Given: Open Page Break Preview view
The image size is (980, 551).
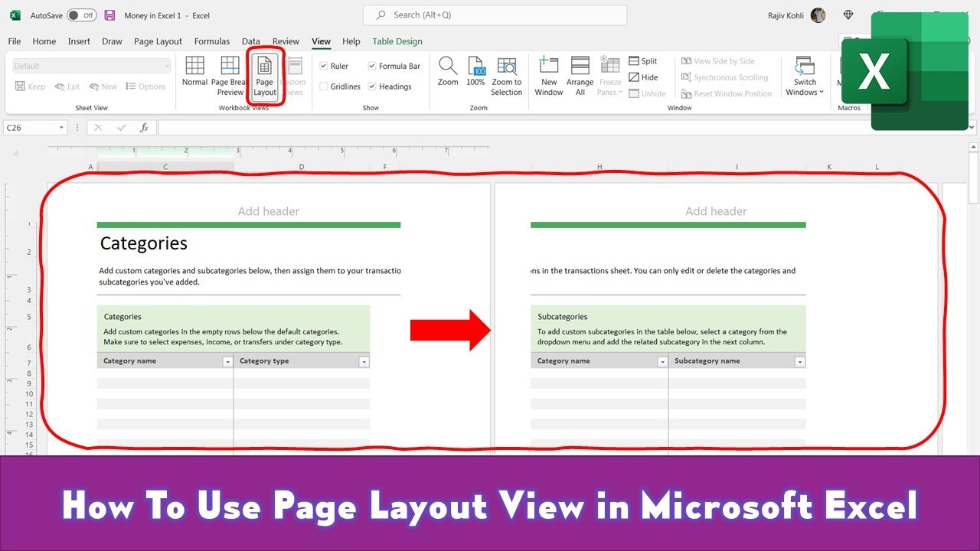Looking at the screenshot, I should click(x=229, y=76).
